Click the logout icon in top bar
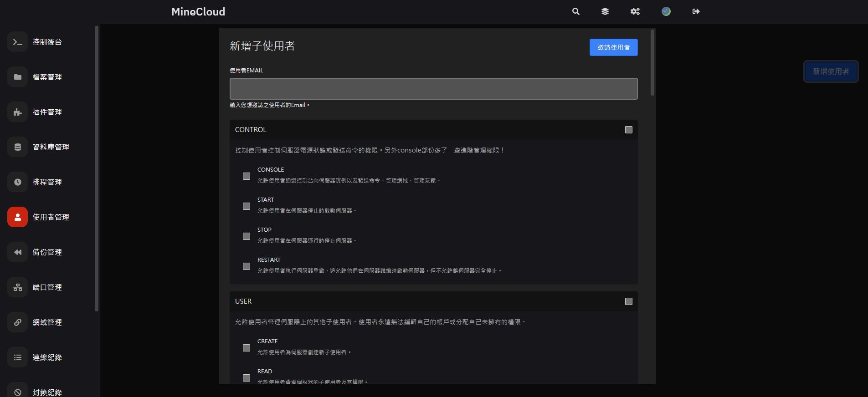868x397 pixels. [x=696, y=11]
